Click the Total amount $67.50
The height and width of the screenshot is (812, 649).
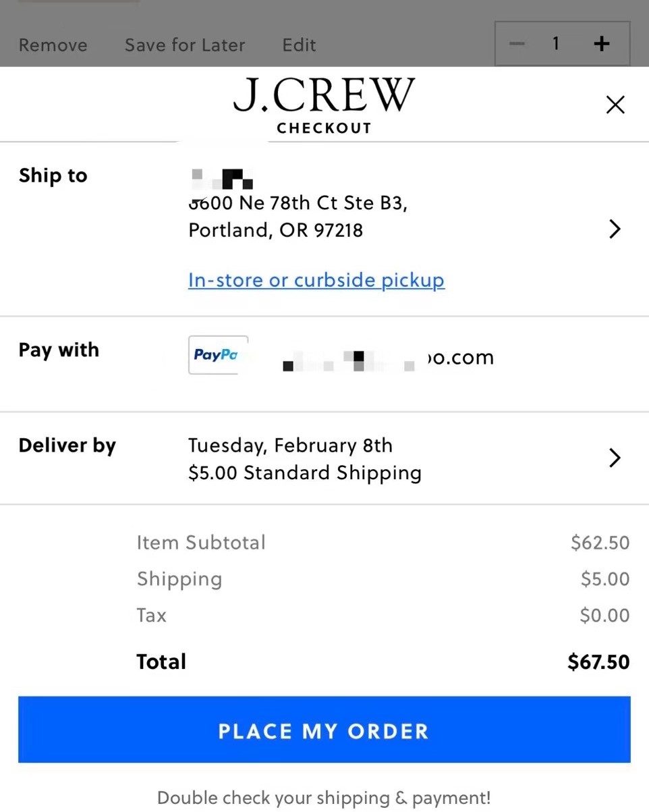(598, 661)
